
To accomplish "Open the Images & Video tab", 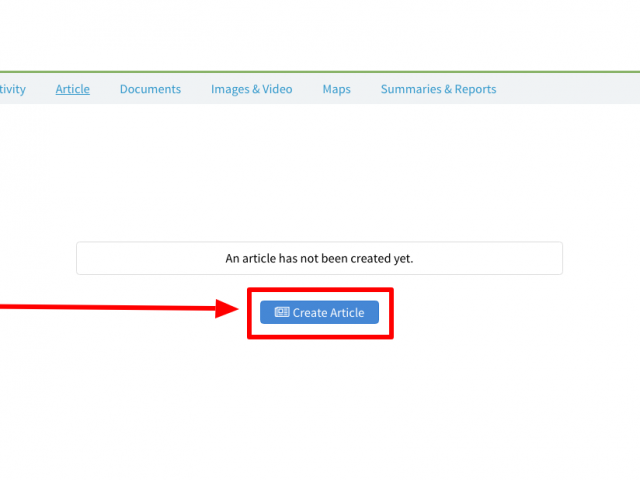I will [x=251, y=89].
